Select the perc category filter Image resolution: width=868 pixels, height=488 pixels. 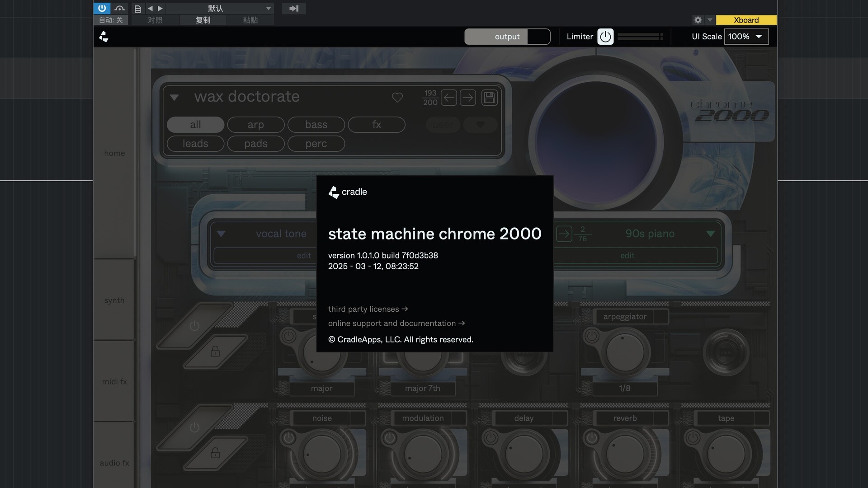316,144
